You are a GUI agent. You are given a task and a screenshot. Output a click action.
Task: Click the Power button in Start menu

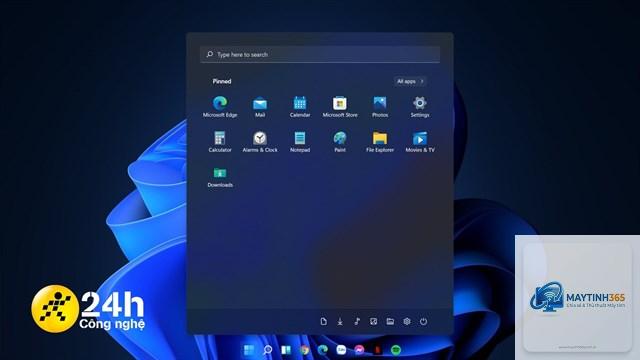[x=424, y=322]
